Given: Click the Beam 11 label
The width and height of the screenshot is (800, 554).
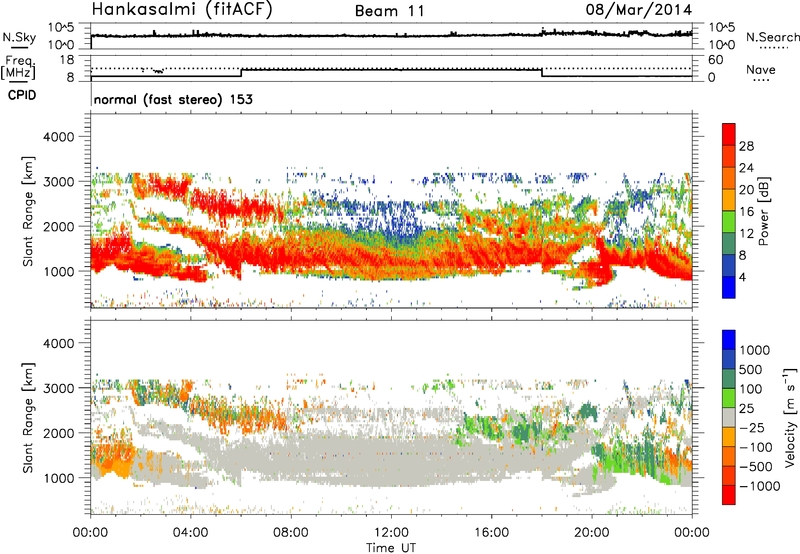Looking at the screenshot, I should coord(389,11).
